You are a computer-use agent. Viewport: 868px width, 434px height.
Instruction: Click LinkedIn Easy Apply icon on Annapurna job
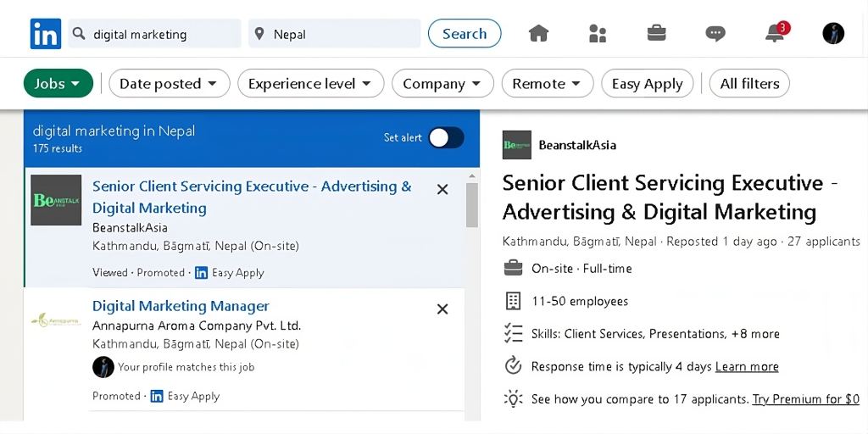[157, 397]
